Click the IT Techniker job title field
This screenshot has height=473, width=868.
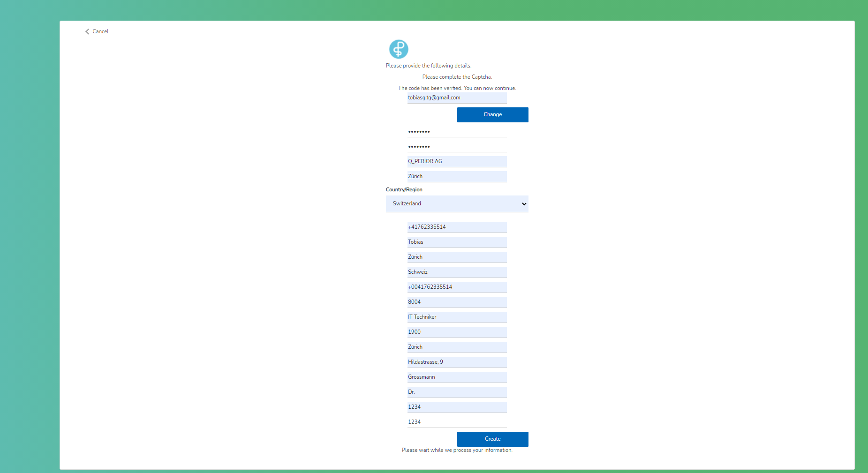(x=457, y=317)
